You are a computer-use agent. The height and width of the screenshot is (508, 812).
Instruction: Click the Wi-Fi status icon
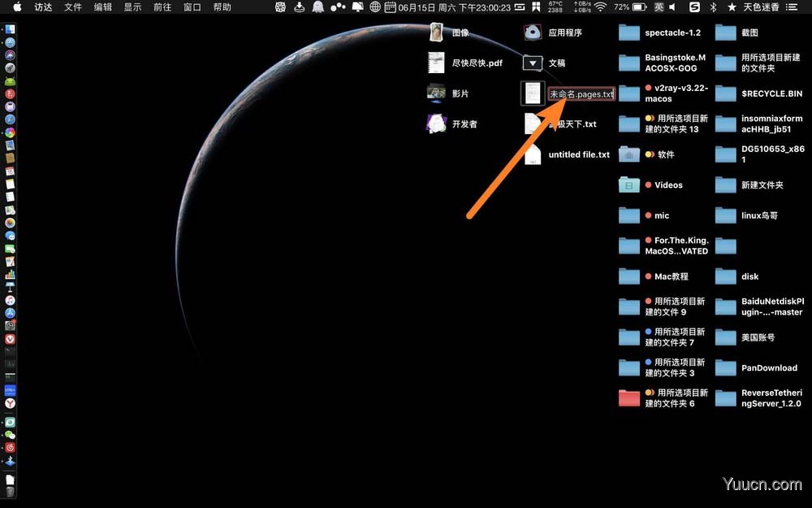(x=600, y=7)
